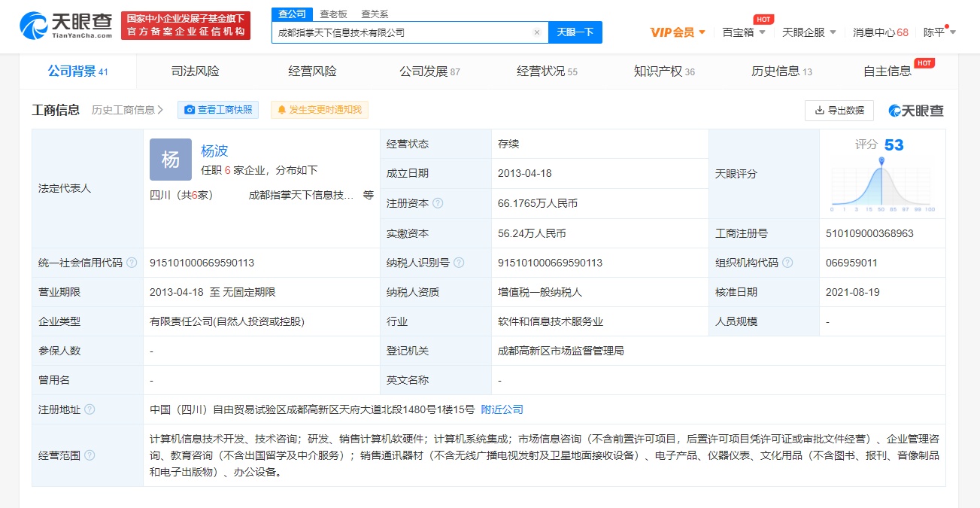The width and height of the screenshot is (980, 508).
Task: Click the 导出数据 export button
Action: 839,110
